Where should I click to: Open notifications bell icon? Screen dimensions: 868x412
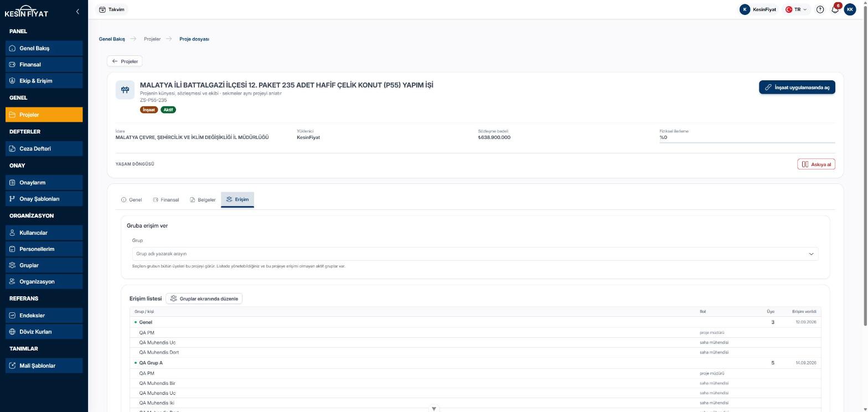[x=835, y=9]
